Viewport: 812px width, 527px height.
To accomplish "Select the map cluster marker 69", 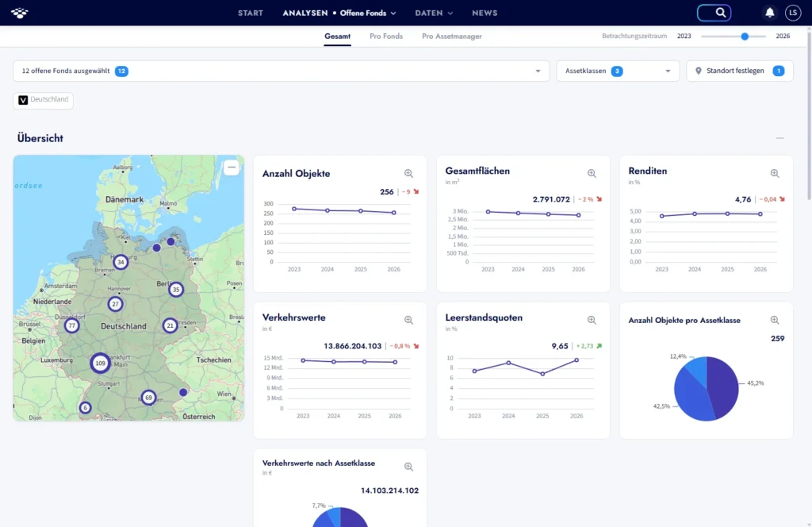I will [148, 398].
